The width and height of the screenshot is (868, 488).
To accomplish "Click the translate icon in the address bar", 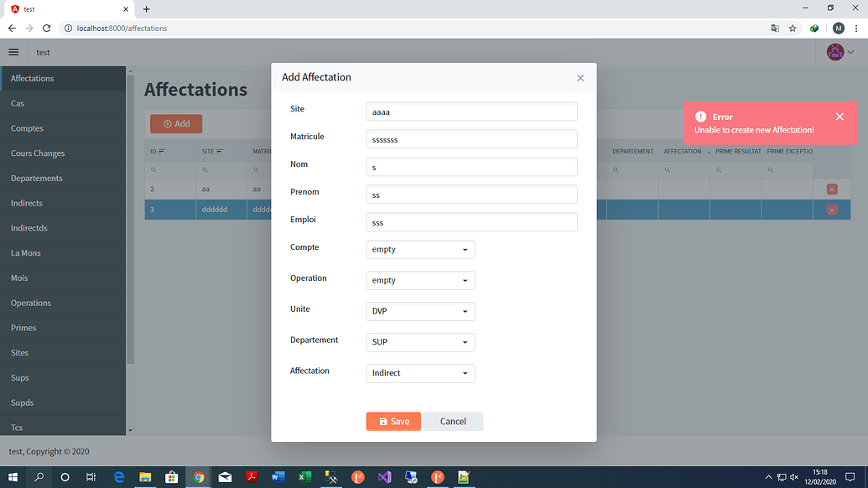I will click(773, 28).
